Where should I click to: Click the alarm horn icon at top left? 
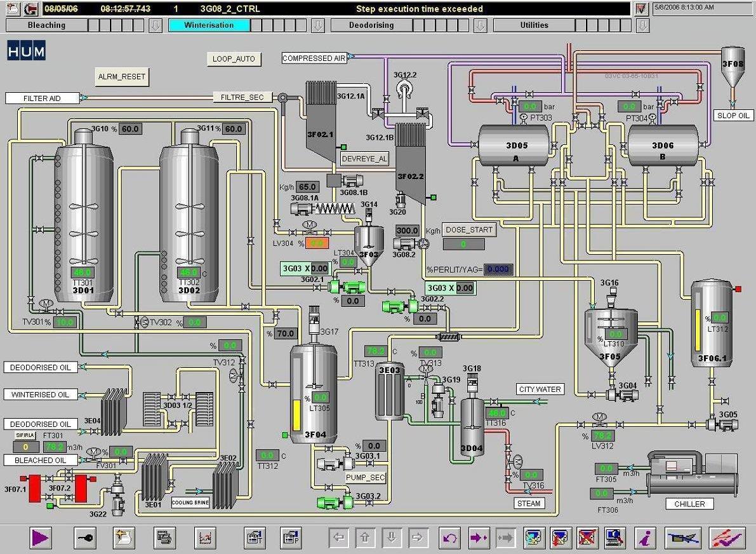(30, 9)
